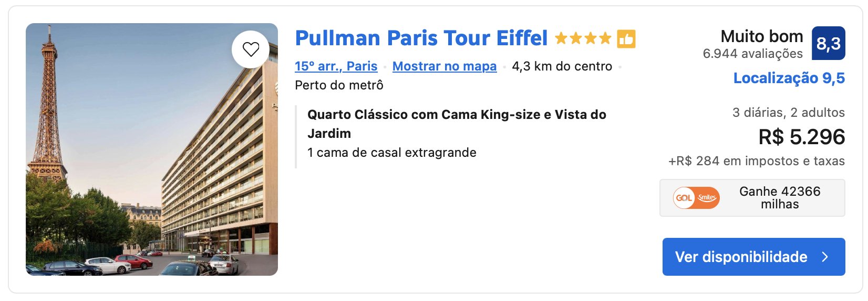Click the impostos e taxas note

757,161
